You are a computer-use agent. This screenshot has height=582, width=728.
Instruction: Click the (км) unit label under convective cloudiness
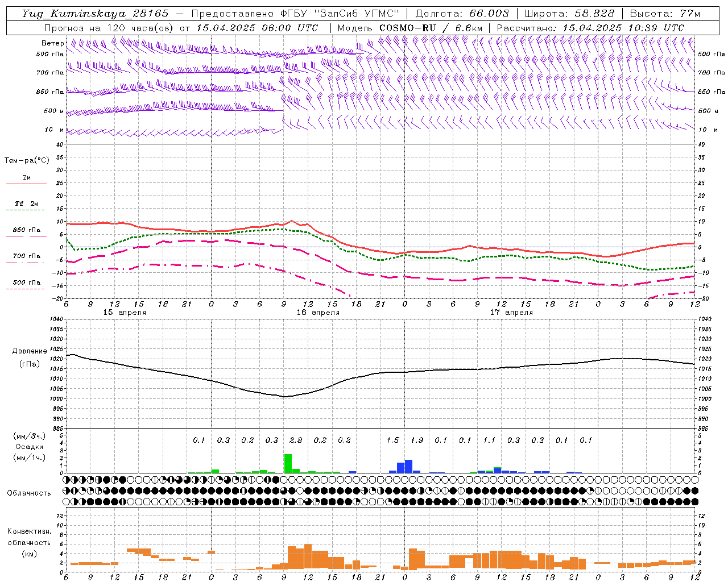(x=29, y=554)
